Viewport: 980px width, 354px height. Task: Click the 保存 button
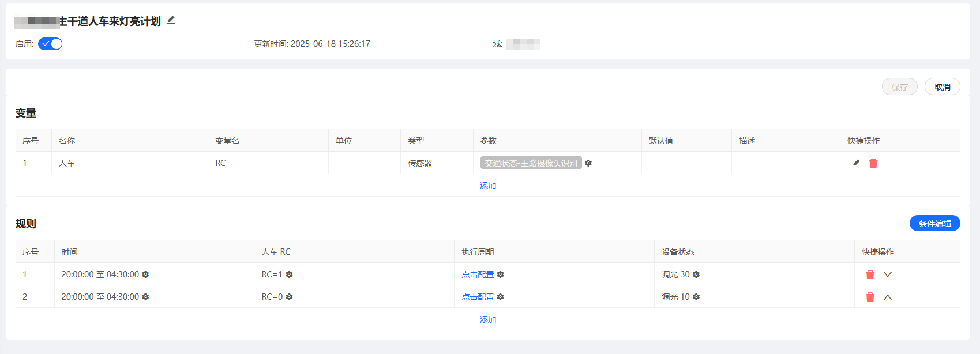coord(899,87)
